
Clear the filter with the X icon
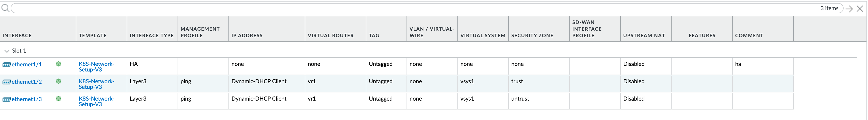click(860, 9)
